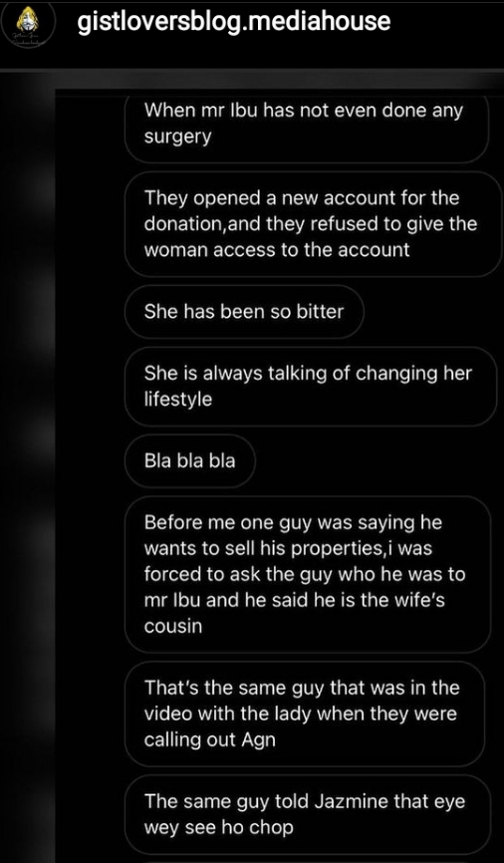Click 'wey see ho chop' text line

pyautogui.click(x=218, y=828)
